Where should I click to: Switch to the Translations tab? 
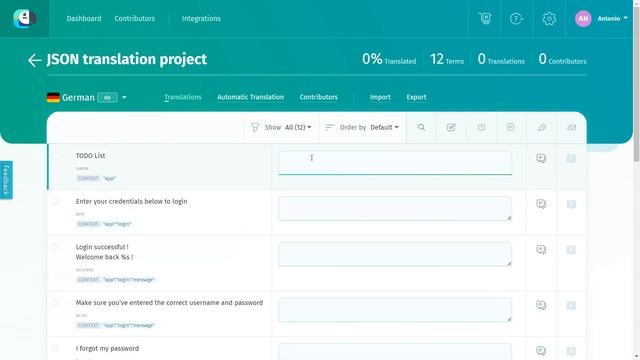[183, 97]
